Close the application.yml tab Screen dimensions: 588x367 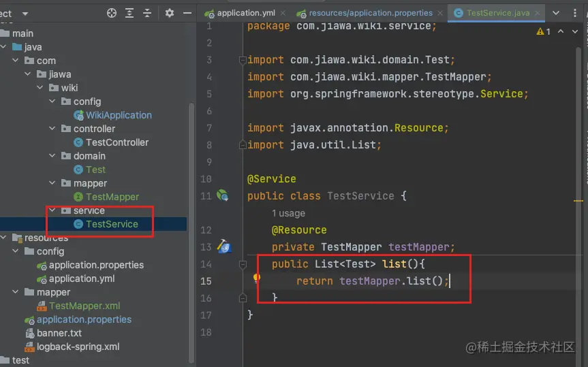pyautogui.click(x=283, y=13)
